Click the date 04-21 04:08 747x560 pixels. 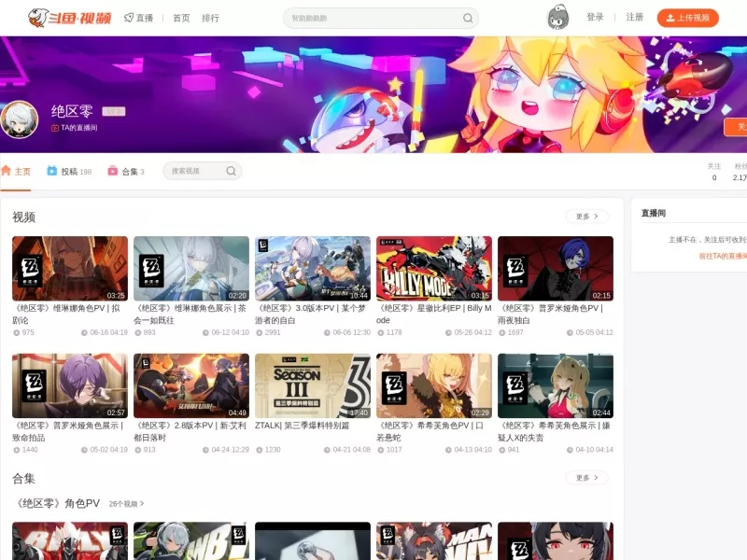pos(351,450)
